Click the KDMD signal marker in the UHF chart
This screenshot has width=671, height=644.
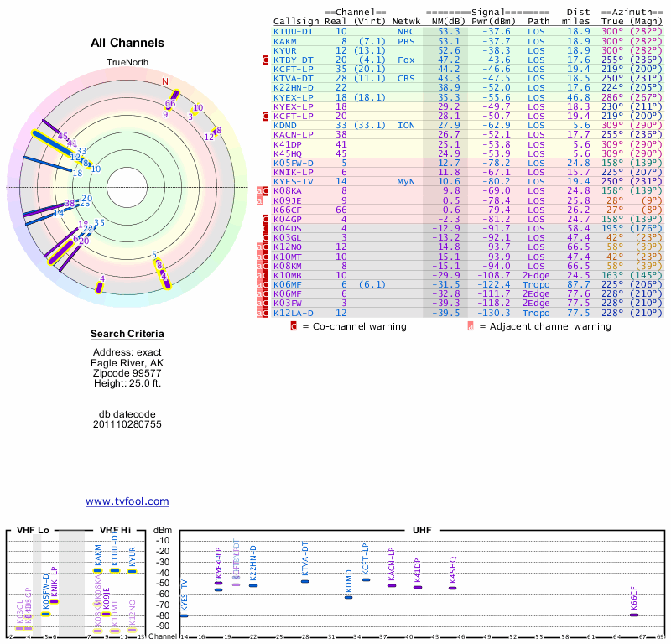pos(349,597)
